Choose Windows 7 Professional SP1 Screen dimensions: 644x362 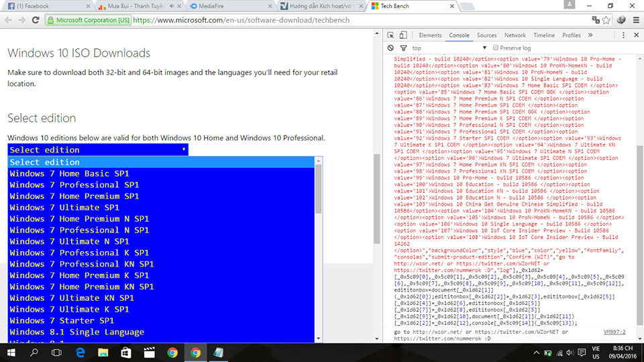click(x=161, y=185)
